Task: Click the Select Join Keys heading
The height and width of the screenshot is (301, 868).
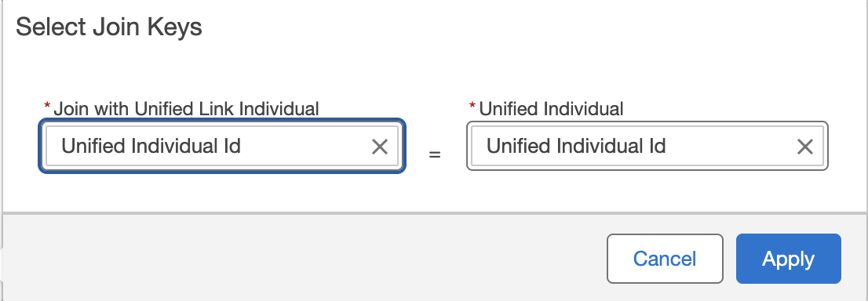Action: [x=109, y=27]
